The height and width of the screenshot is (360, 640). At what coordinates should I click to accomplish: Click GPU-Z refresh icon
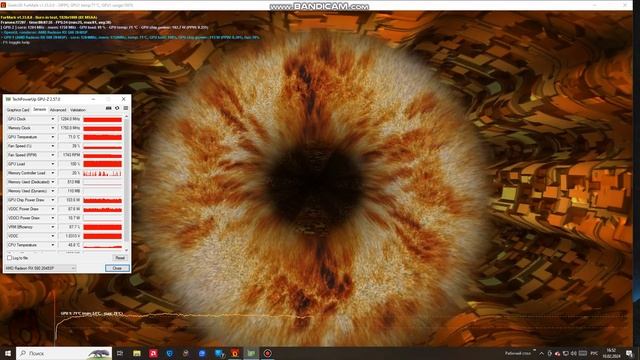click(117, 108)
